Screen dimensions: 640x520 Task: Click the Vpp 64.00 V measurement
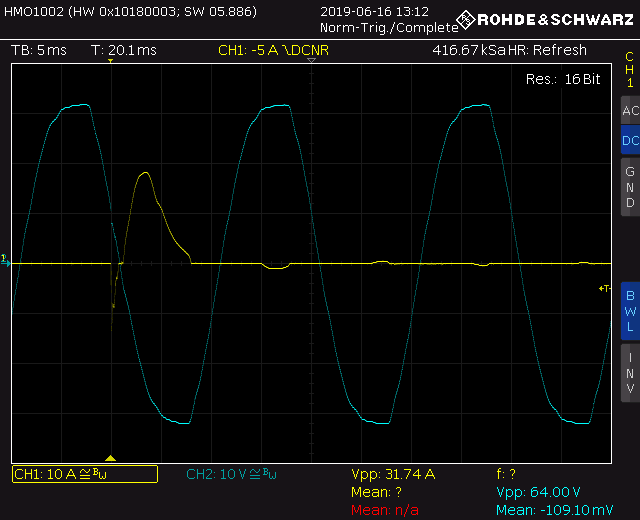click(538, 492)
